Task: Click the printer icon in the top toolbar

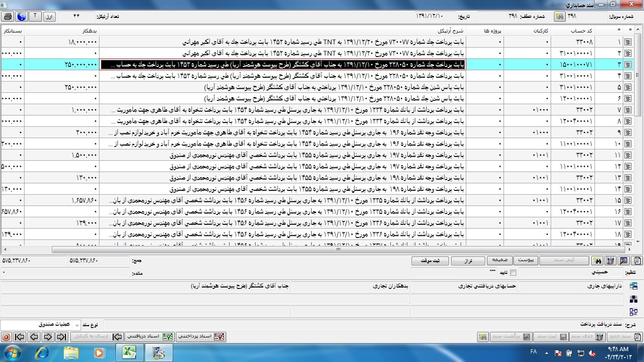Action: 8,16
